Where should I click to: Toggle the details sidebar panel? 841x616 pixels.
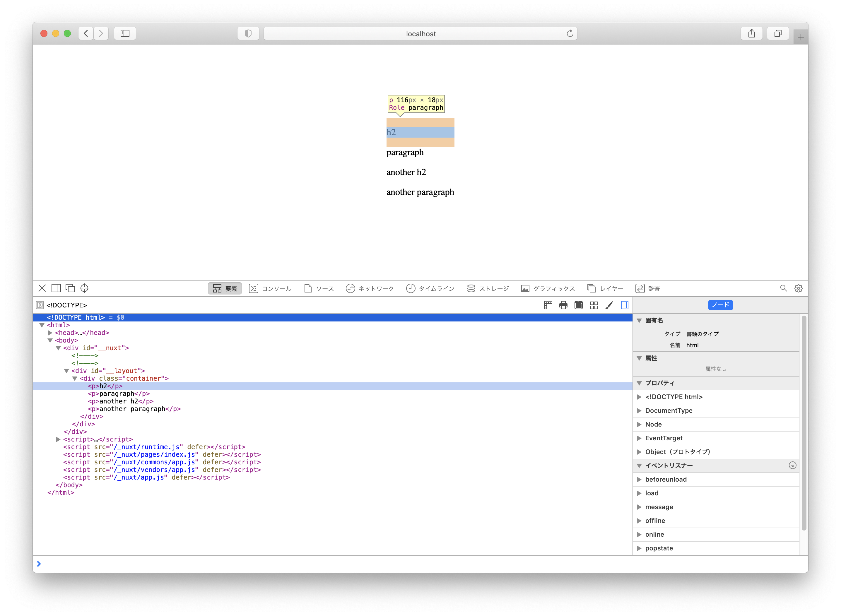625,305
